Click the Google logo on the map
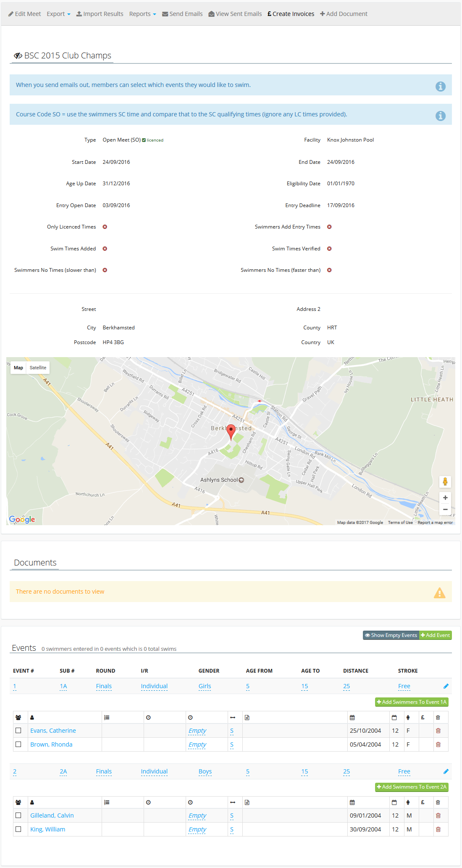This screenshot has width=462, height=868. coord(22,519)
